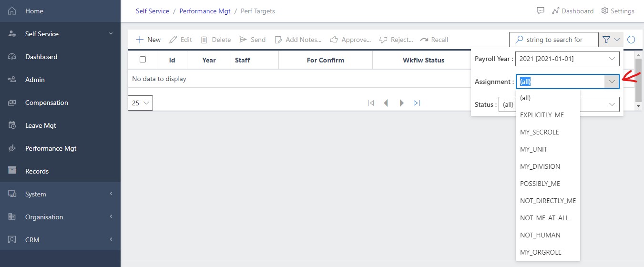
Task: Select MY_DIVISION assignment option
Action: (x=548, y=166)
